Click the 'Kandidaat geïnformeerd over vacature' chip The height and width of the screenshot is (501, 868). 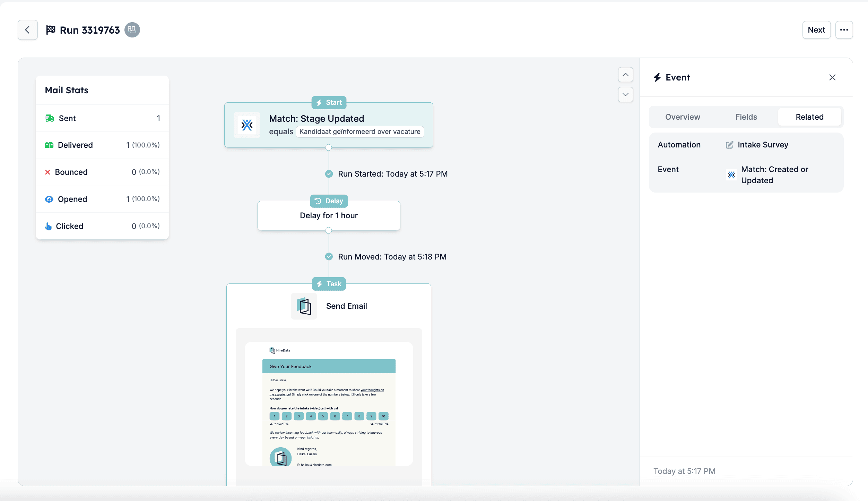pos(360,132)
